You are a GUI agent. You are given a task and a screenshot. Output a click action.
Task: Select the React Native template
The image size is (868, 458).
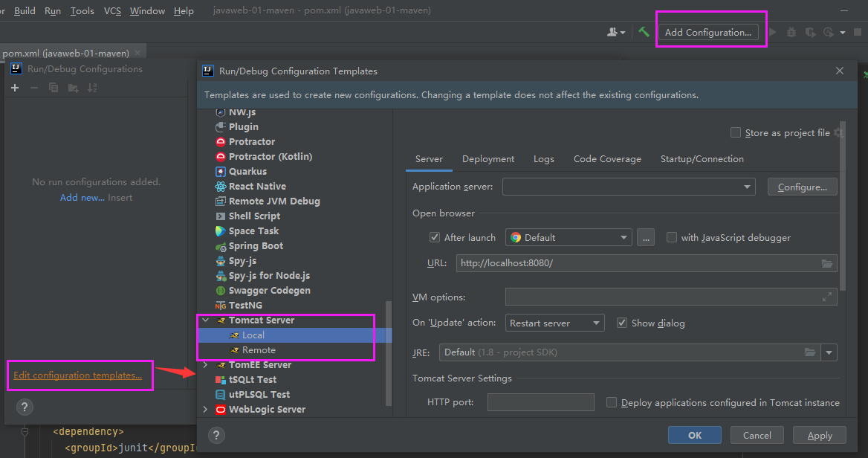tap(257, 187)
